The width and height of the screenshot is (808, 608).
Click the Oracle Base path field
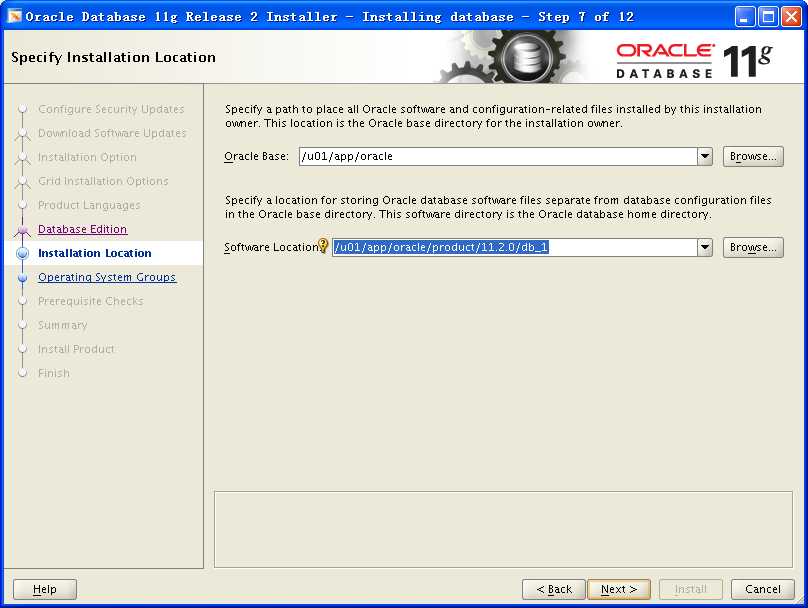click(498, 156)
